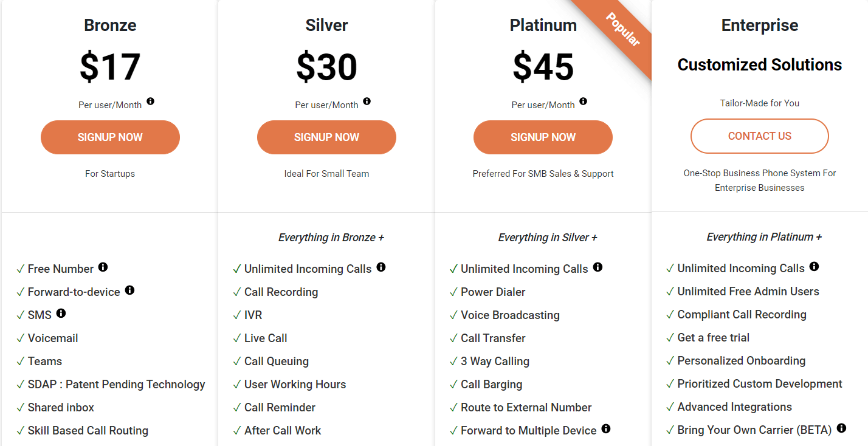The image size is (868, 446).
Task: Select the Enterprise plan heading
Action: 760,26
